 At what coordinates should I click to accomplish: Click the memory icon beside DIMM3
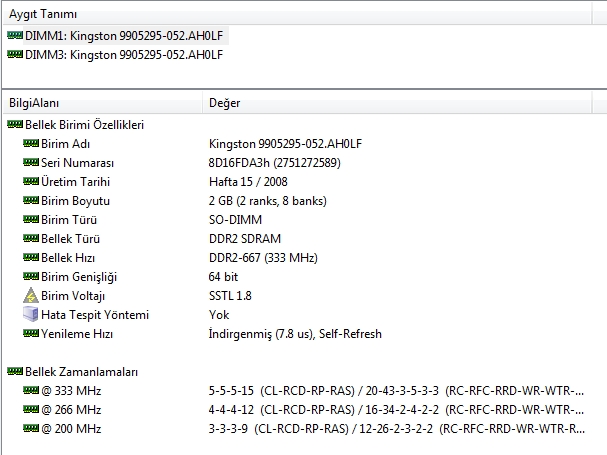15,55
